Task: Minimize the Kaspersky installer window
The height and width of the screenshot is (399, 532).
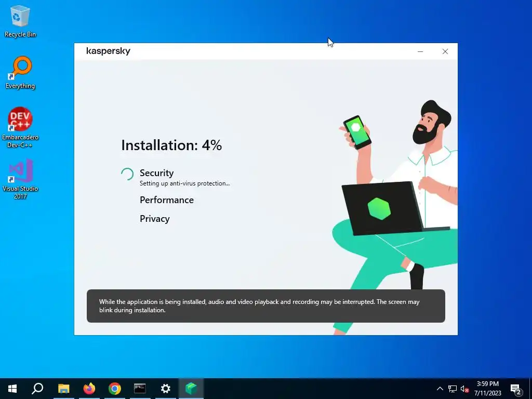Action: tap(420, 51)
